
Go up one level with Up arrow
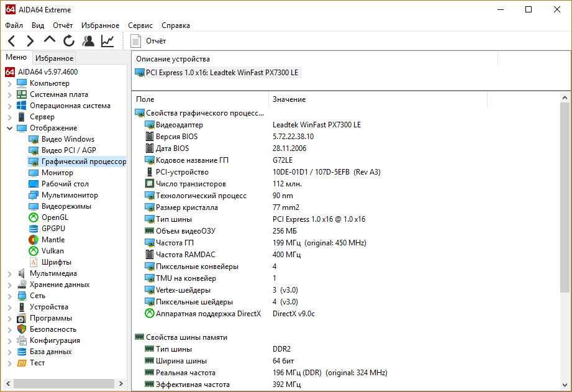49,39
